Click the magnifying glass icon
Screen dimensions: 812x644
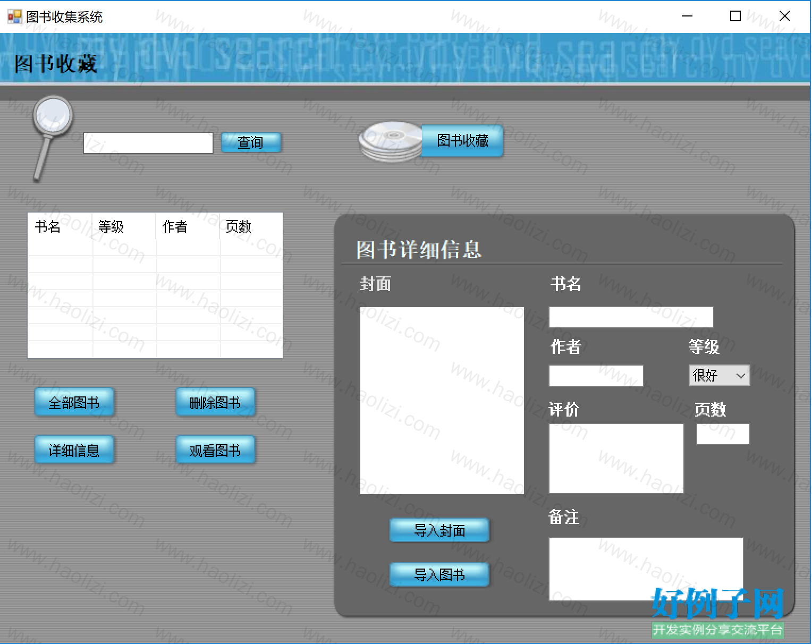coord(52,137)
